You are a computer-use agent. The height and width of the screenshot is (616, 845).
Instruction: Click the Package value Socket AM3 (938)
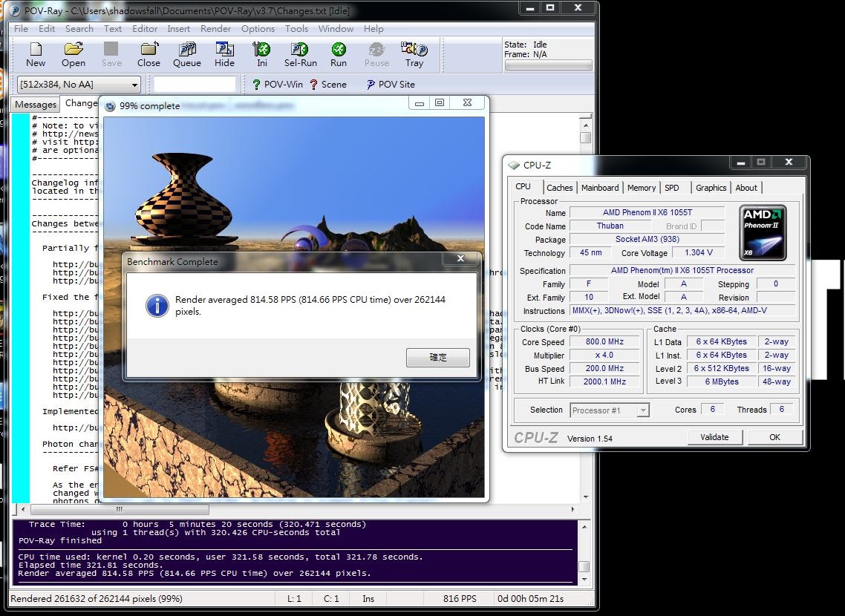(647, 239)
